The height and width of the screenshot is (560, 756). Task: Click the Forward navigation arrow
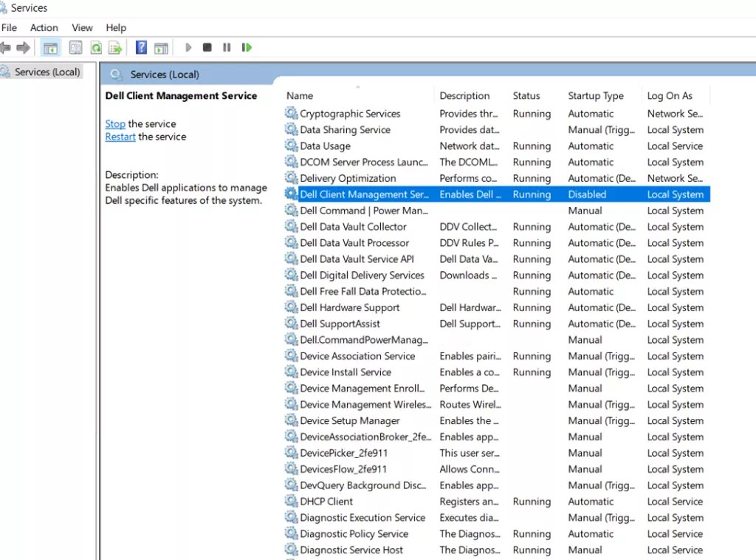tap(24, 47)
